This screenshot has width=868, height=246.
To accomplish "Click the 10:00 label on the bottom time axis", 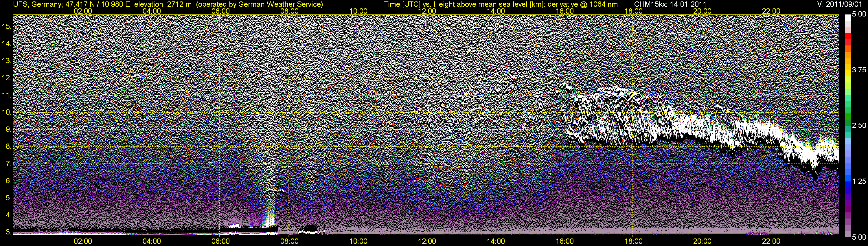I will [358, 241].
